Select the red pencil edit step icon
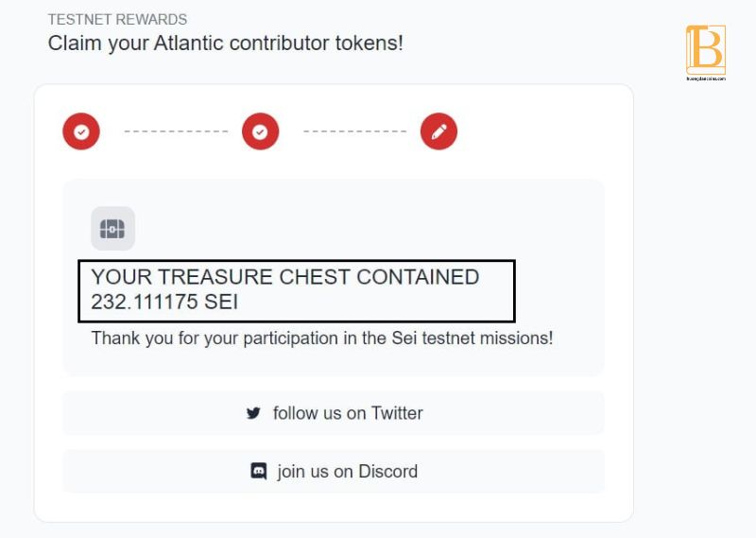This screenshot has width=756, height=538. point(438,131)
